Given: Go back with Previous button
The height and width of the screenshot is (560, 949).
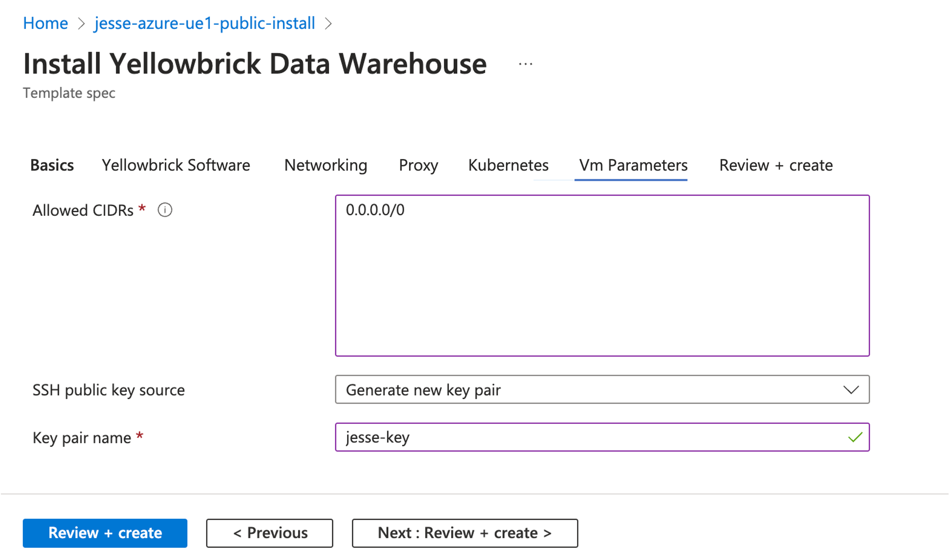Looking at the screenshot, I should [270, 533].
